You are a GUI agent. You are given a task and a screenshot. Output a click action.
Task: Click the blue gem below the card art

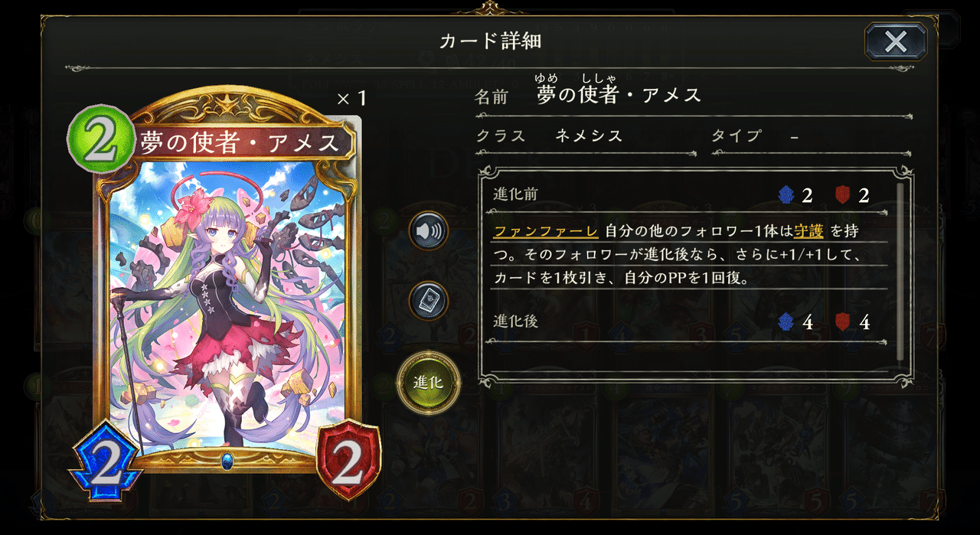(x=227, y=462)
